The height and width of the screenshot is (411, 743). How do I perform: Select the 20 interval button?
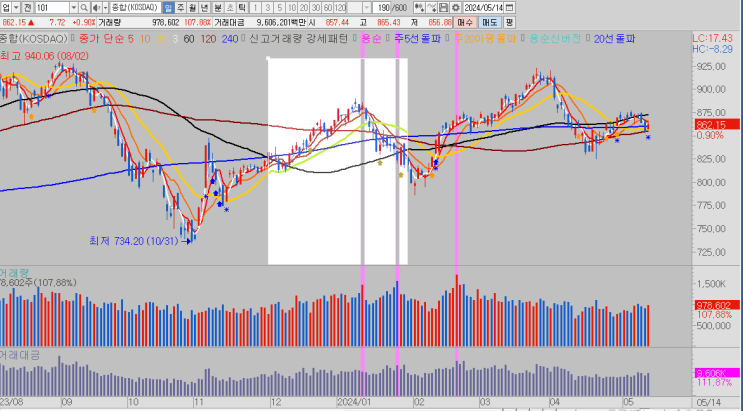click(304, 8)
